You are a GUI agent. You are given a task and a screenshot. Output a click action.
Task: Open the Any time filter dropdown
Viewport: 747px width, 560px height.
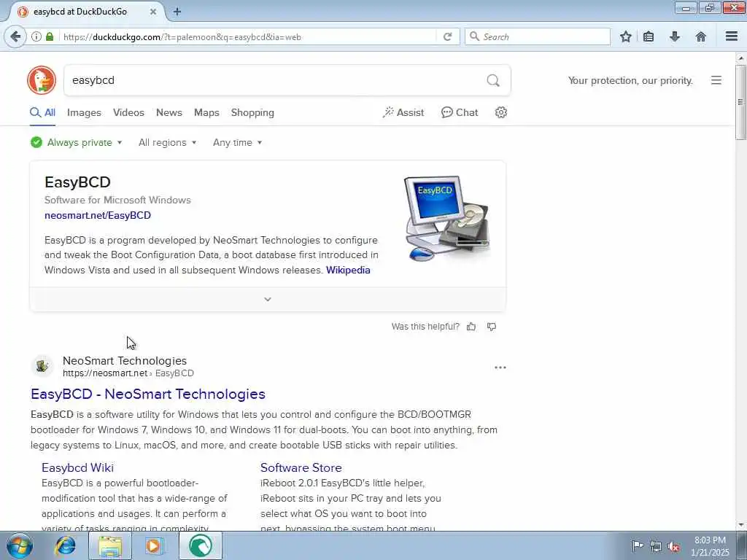[237, 142]
